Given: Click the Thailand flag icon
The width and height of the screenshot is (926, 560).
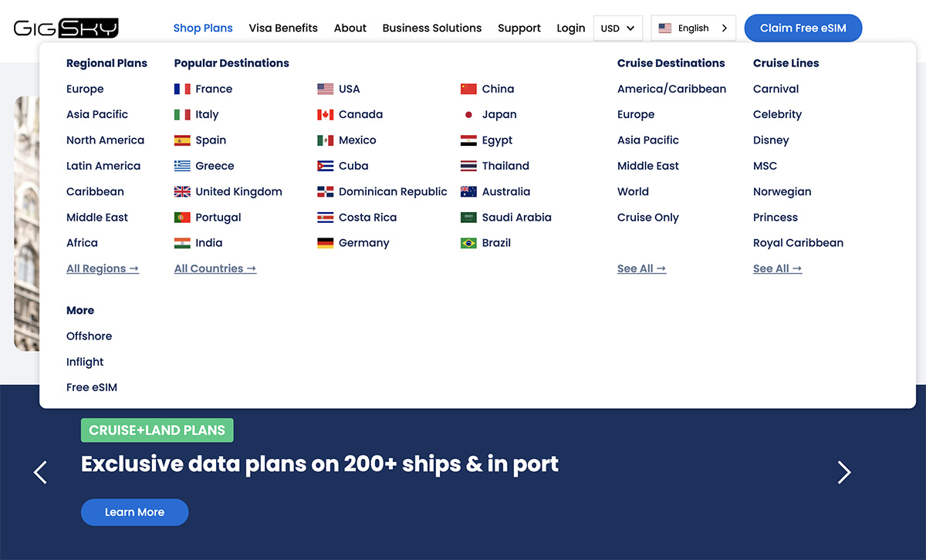Looking at the screenshot, I should 468,166.
